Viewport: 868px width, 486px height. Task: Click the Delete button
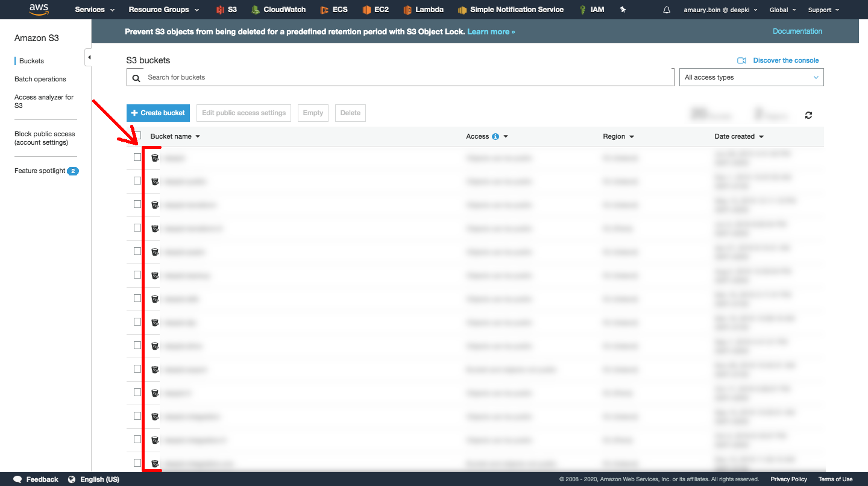pos(350,113)
